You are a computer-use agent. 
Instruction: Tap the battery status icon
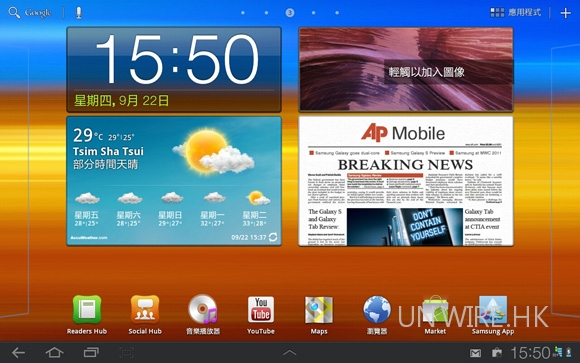[x=569, y=352]
